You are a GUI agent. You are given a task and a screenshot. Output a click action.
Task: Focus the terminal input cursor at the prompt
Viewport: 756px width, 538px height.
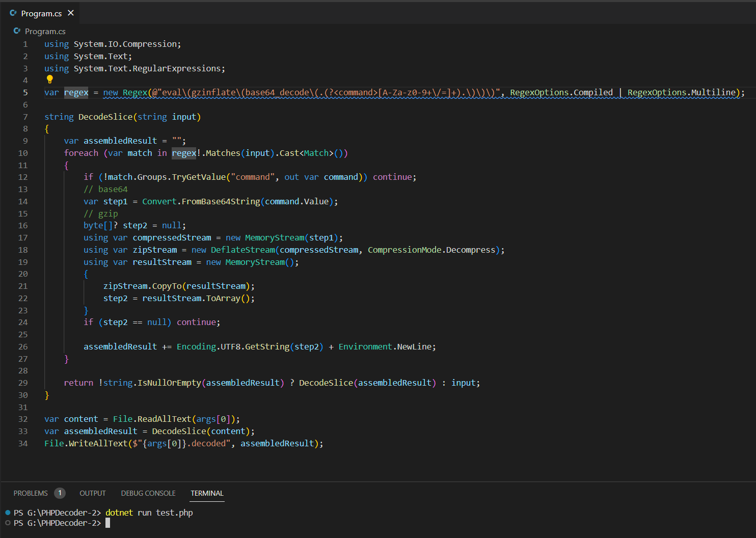(x=108, y=523)
